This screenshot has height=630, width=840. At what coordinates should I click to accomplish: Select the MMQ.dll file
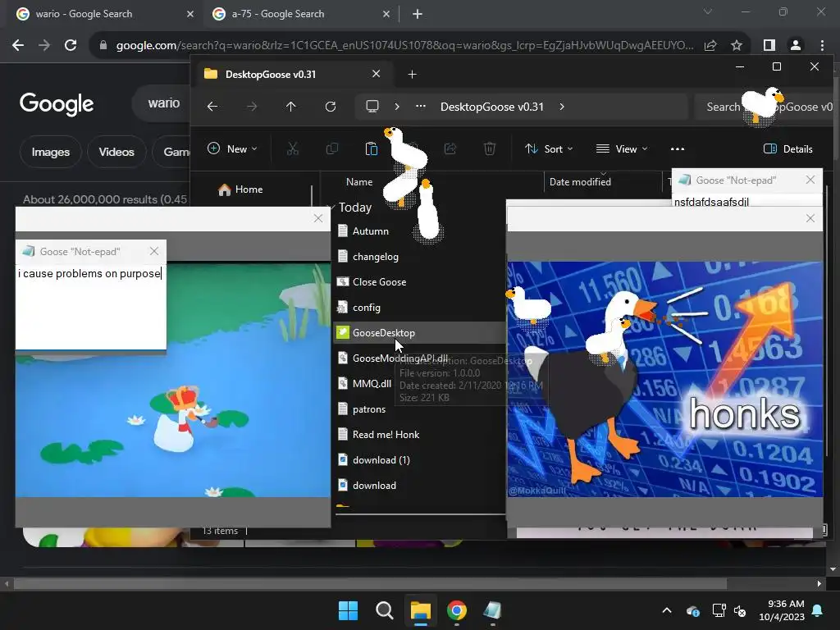pos(372,384)
